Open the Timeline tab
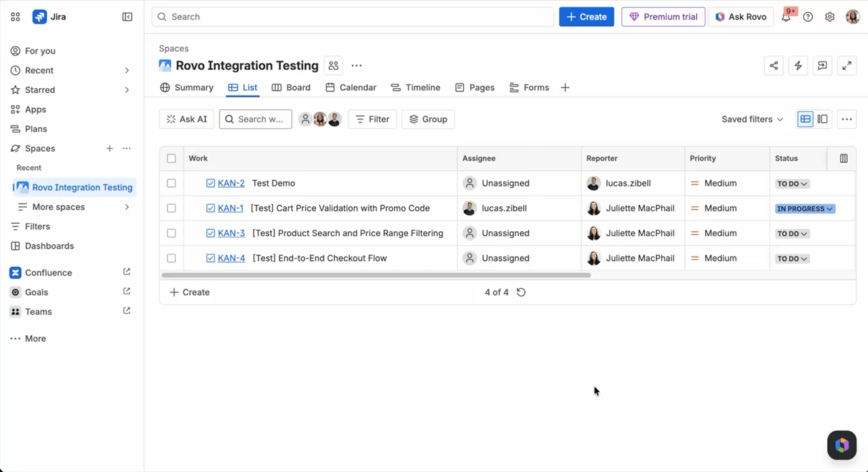 click(x=416, y=87)
